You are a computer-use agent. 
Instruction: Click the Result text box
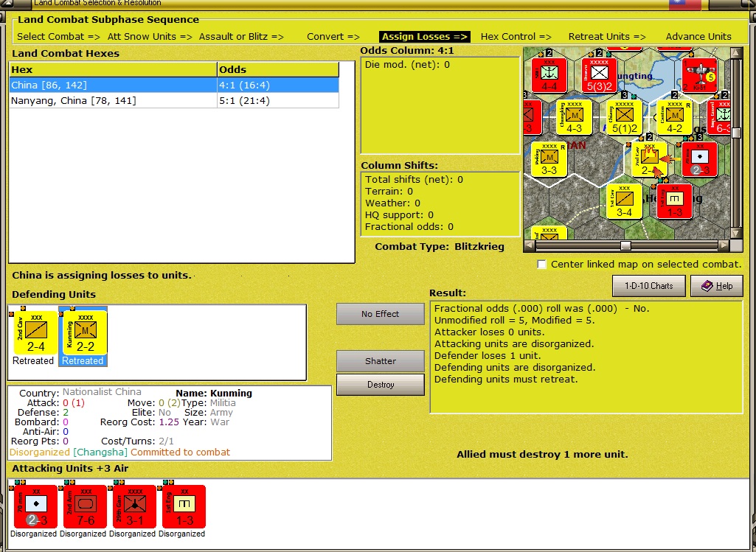[x=586, y=357]
